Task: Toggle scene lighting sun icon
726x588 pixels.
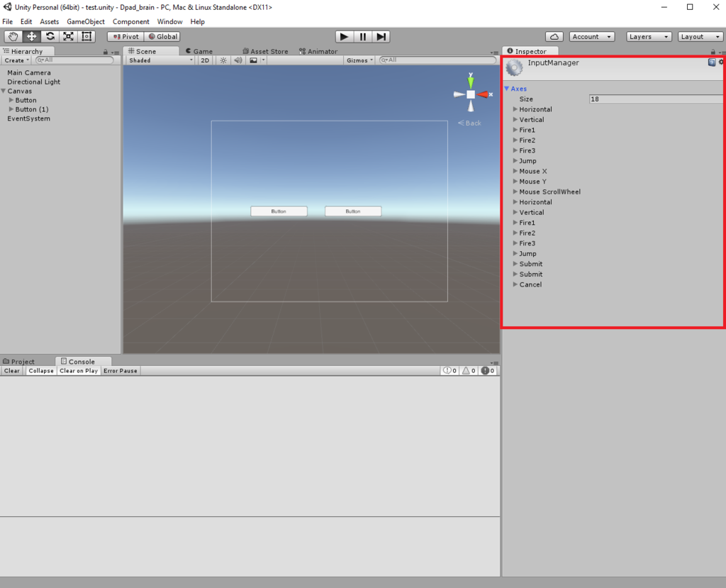Action: pyautogui.click(x=223, y=60)
